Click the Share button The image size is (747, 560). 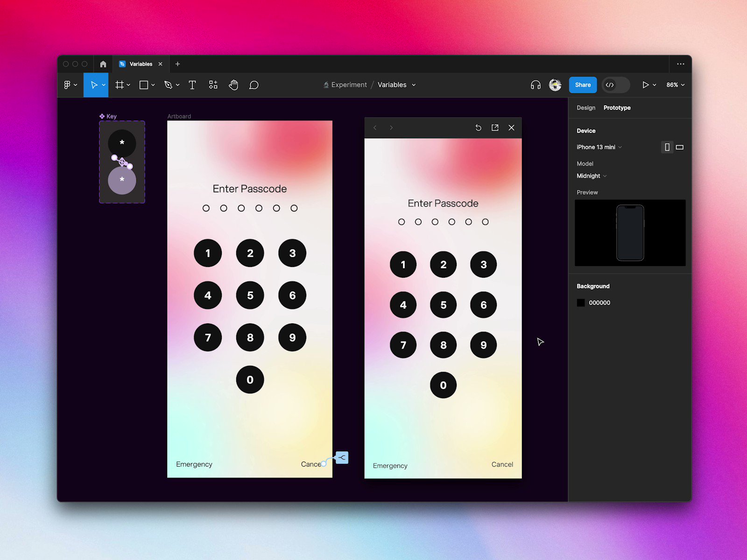[x=582, y=84]
